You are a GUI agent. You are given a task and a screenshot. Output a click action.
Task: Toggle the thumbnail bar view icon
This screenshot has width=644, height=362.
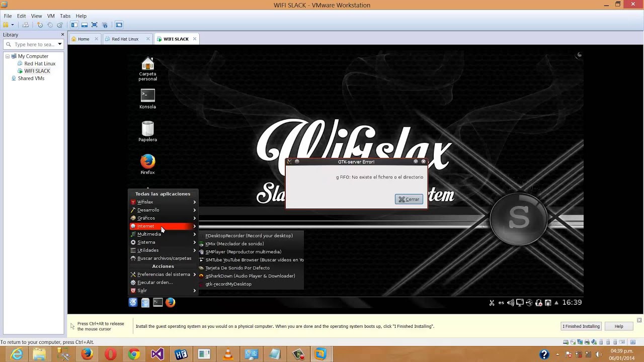coord(85,25)
